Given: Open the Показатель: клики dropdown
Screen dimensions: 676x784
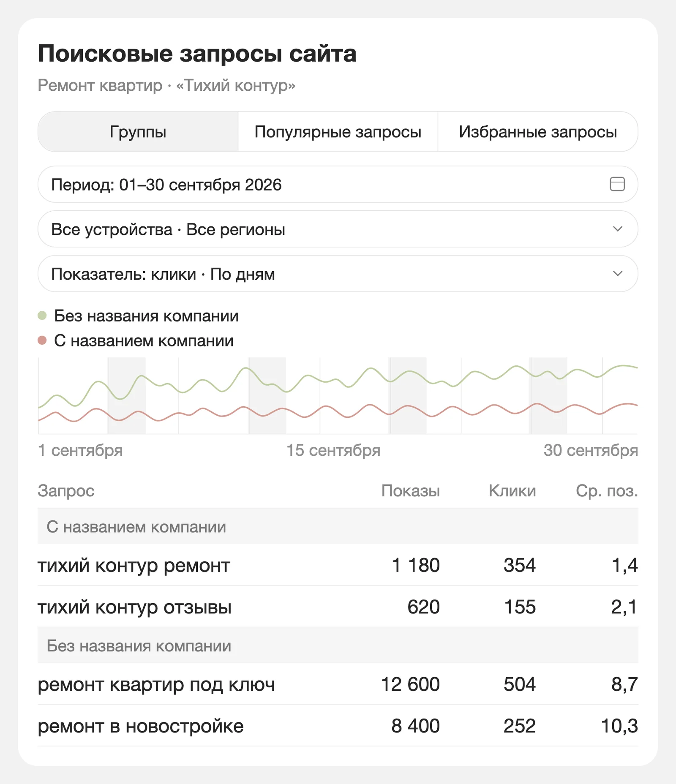Looking at the screenshot, I should 338,274.
